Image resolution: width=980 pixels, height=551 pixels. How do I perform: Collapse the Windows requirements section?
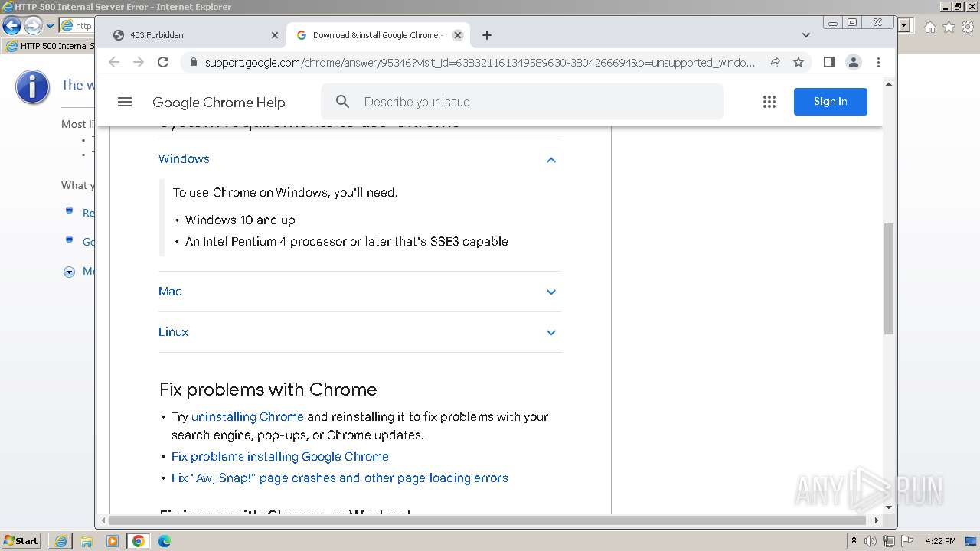click(550, 160)
